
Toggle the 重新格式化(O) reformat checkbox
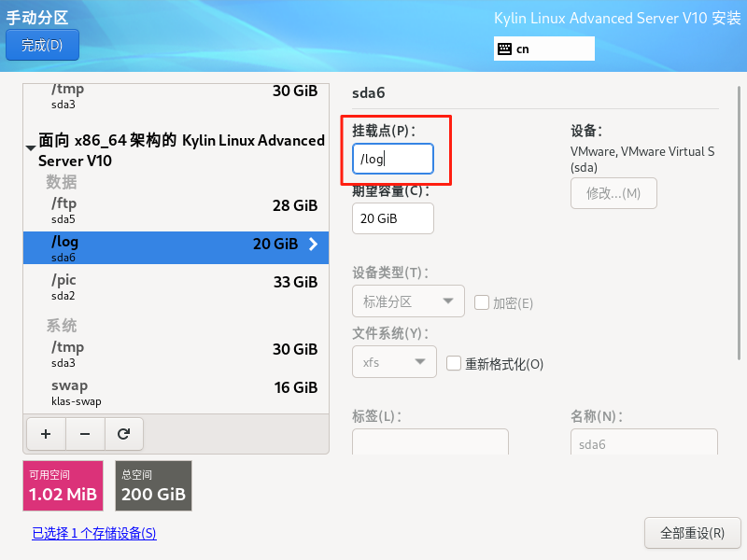[454, 363]
